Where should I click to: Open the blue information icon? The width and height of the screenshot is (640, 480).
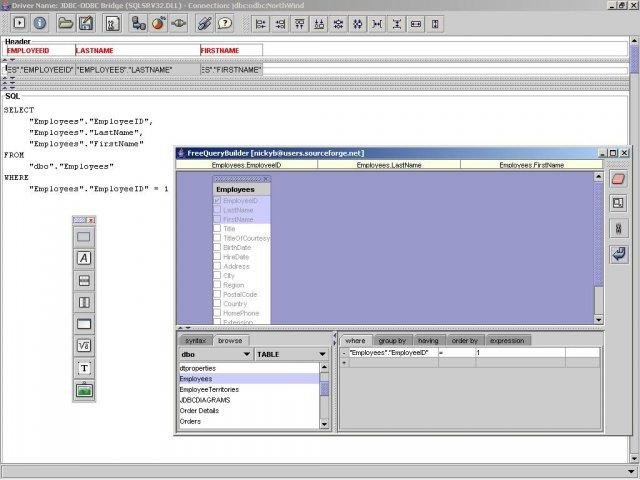pyautogui.click(x=40, y=23)
